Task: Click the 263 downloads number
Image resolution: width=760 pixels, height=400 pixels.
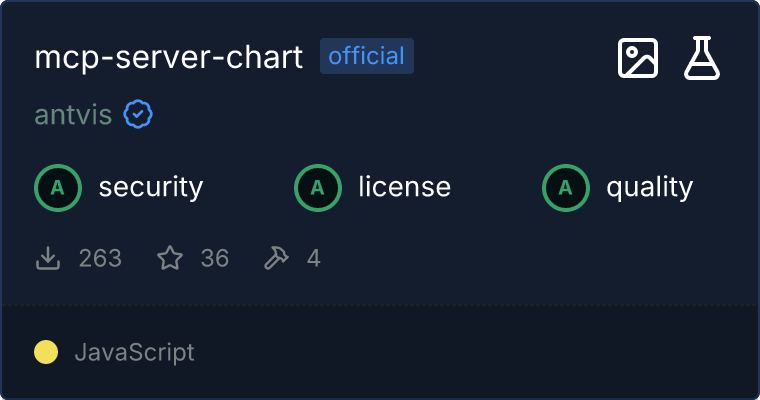Action: coord(100,259)
